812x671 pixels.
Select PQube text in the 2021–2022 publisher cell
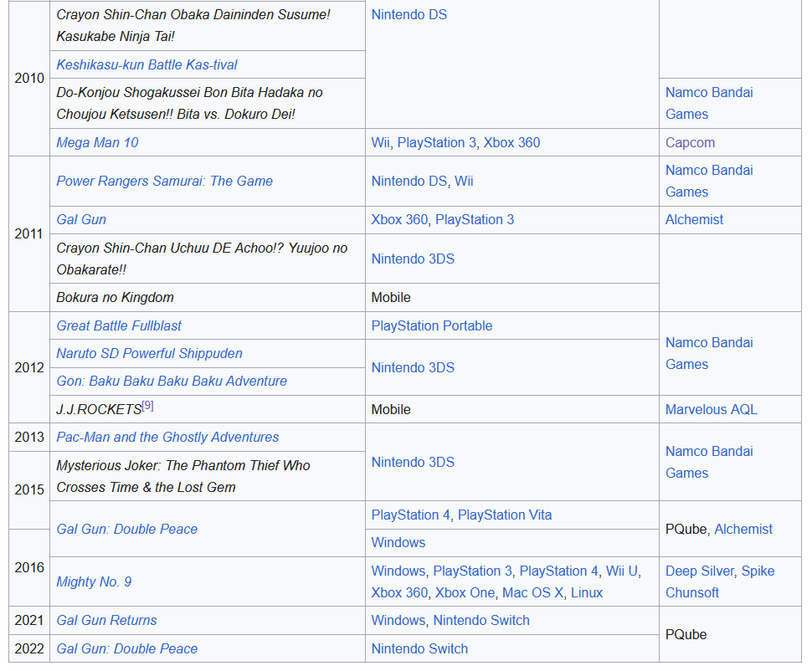click(x=686, y=634)
